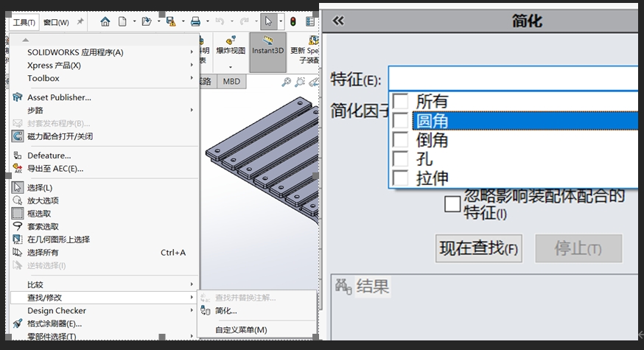Click the 结果 results header
The height and width of the screenshot is (350, 644).
(372, 286)
